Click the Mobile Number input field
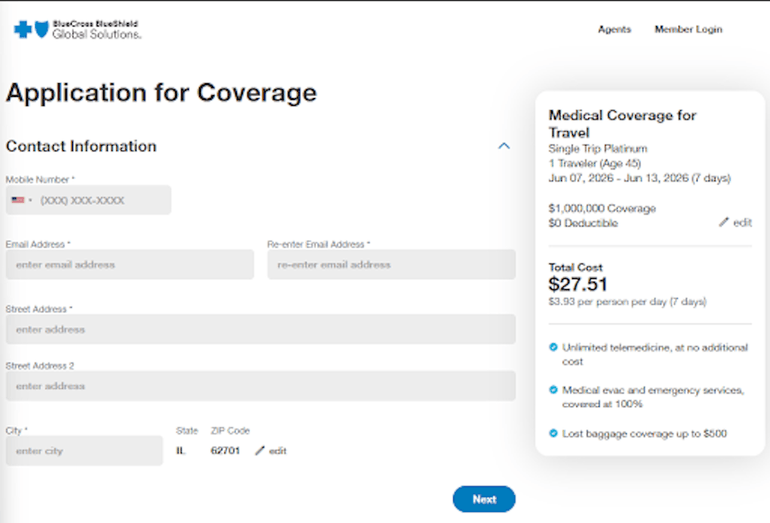This screenshot has height=523, width=770. tap(100, 200)
